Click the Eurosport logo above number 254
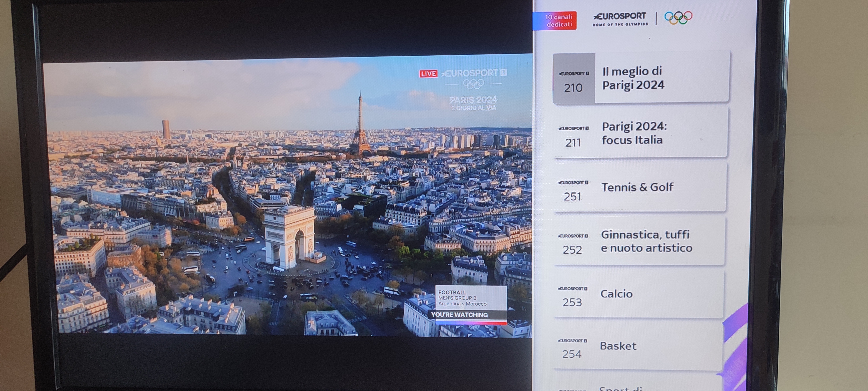Image resolution: width=868 pixels, height=391 pixels. tap(572, 341)
